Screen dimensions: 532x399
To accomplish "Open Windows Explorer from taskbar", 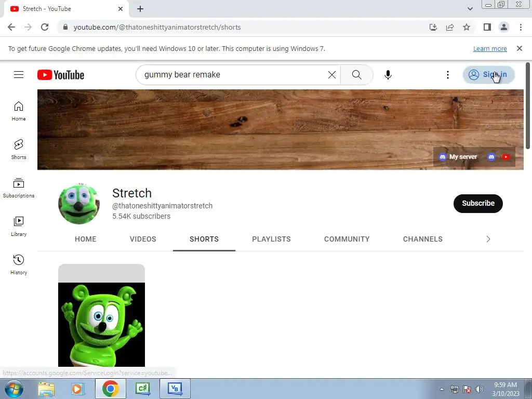I will (x=46, y=389).
